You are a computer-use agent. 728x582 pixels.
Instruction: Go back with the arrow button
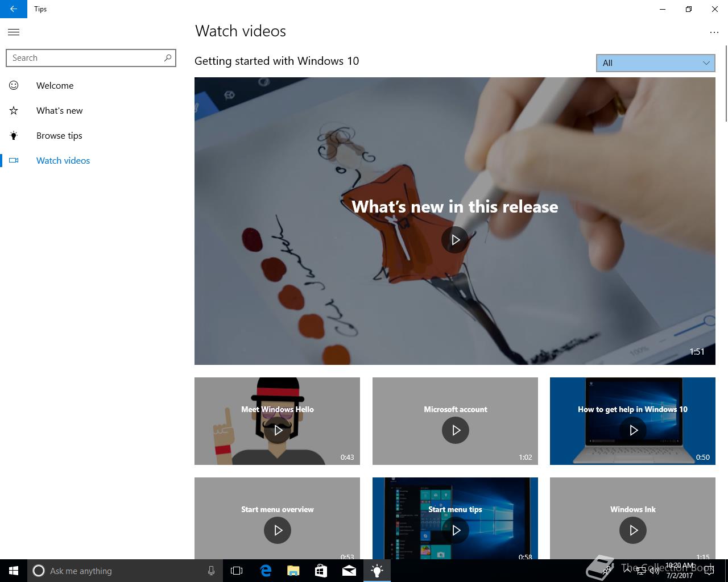click(14, 9)
